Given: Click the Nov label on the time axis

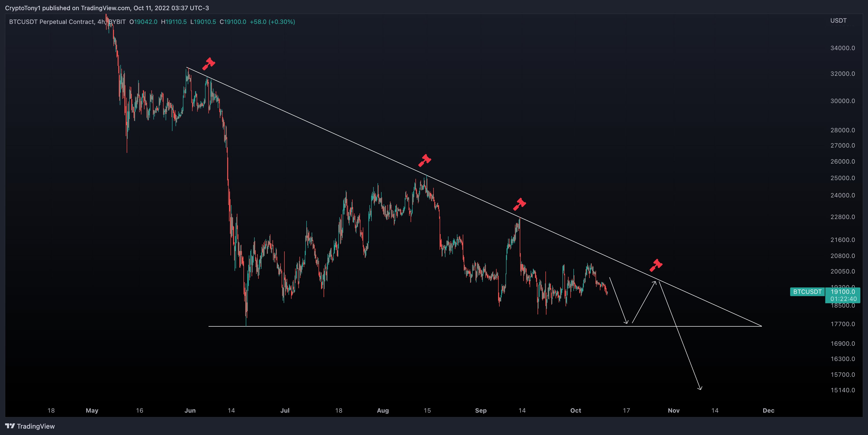Looking at the screenshot, I should pos(674,410).
